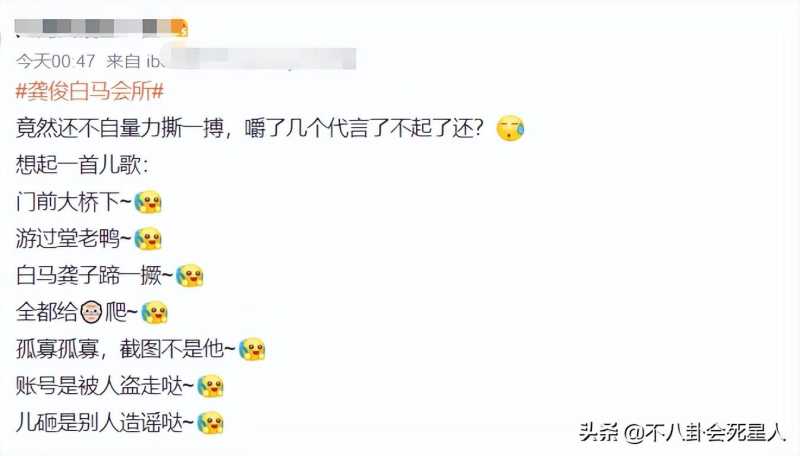Image resolution: width=800 pixels, height=456 pixels.
Task: Click crying emoji after 截图不是他~
Action: click(252, 349)
